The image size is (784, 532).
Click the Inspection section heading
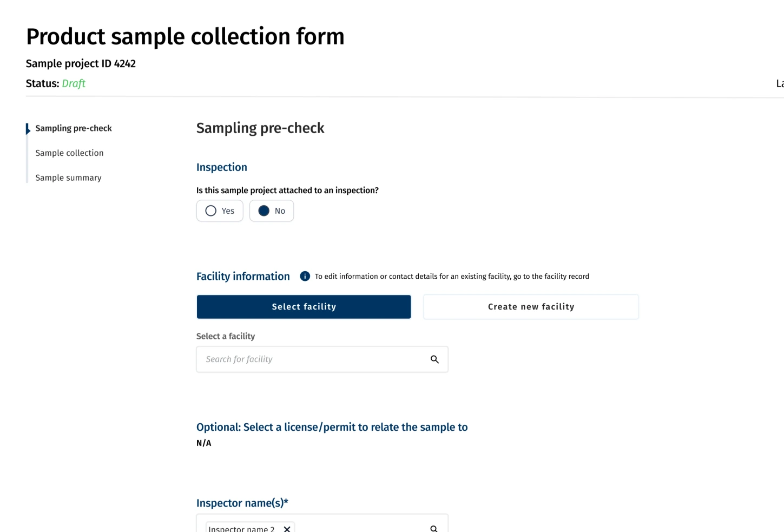[221, 167]
